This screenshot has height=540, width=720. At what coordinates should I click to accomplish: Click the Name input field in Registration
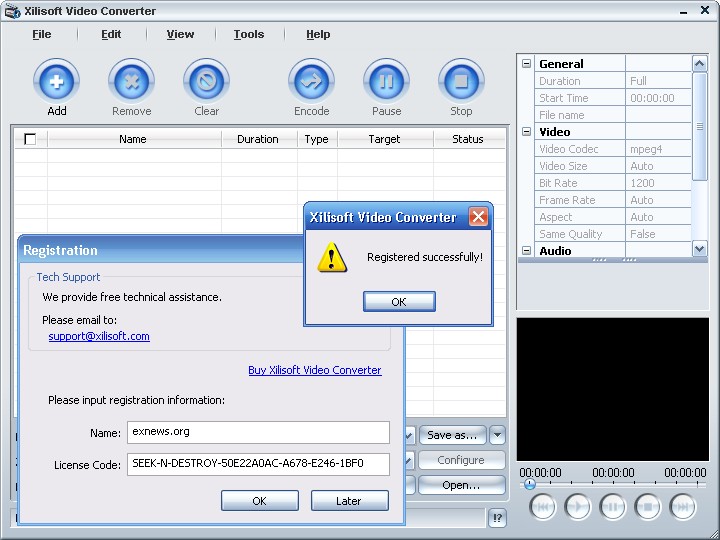[x=258, y=432]
